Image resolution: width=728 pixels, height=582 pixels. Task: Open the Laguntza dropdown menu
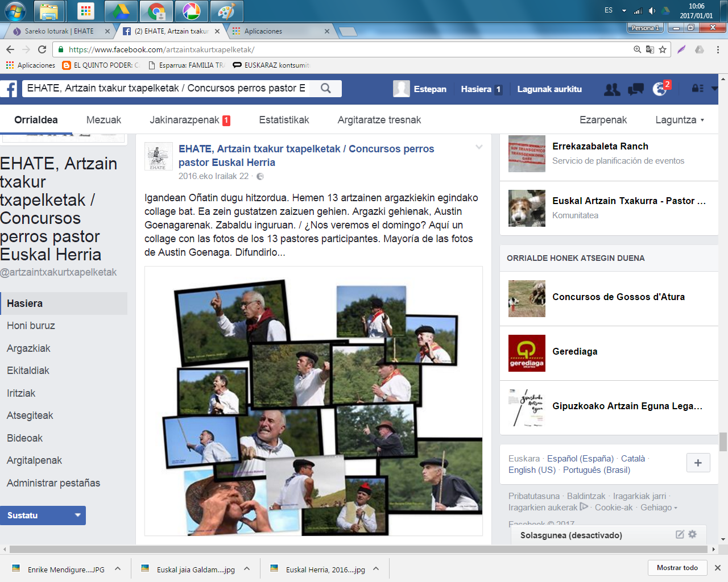point(679,120)
